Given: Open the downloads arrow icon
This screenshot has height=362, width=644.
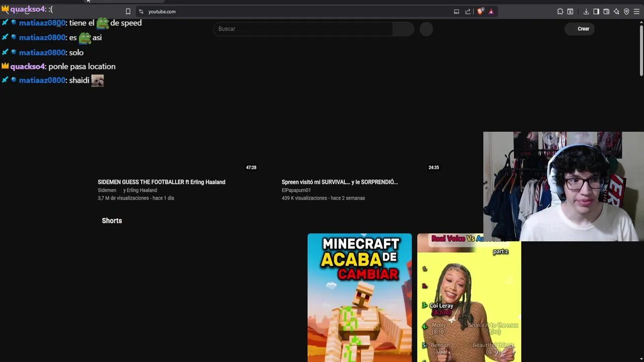Looking at the screenshot, I should coord(586,12).
